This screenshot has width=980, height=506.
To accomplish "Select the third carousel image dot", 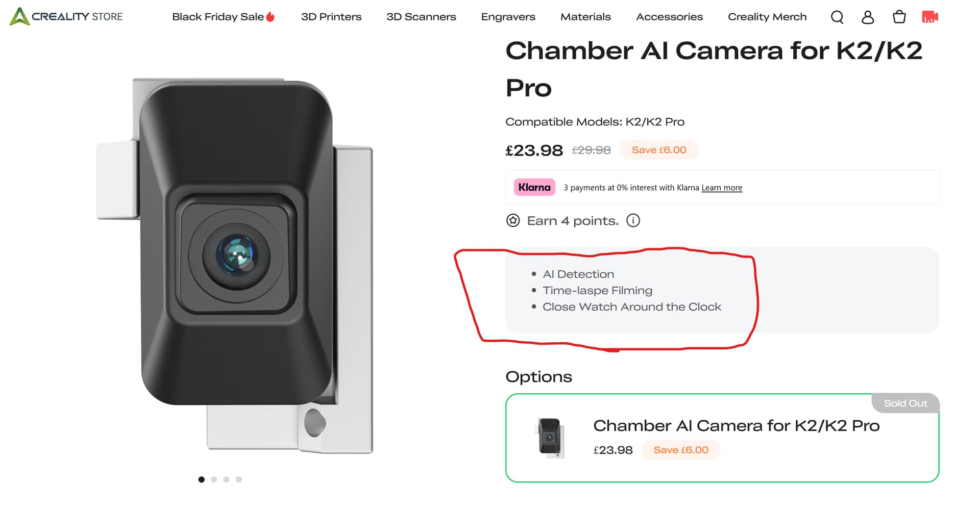I will click(x=226, y=479).
